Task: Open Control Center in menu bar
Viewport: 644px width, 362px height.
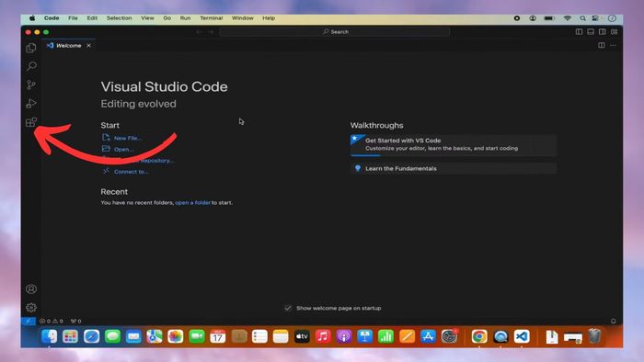Action: tap(595, 18)
